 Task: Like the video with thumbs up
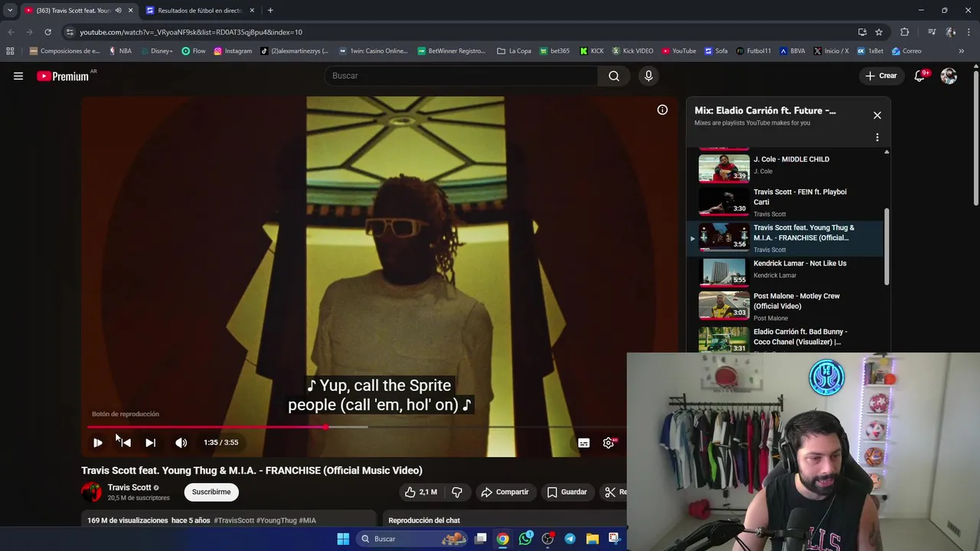(x=420, y=492)
